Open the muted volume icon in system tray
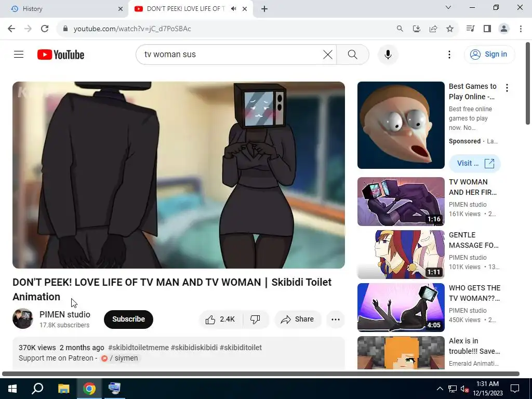The width and height of the screenshot is (532, 399). [465, 389]
